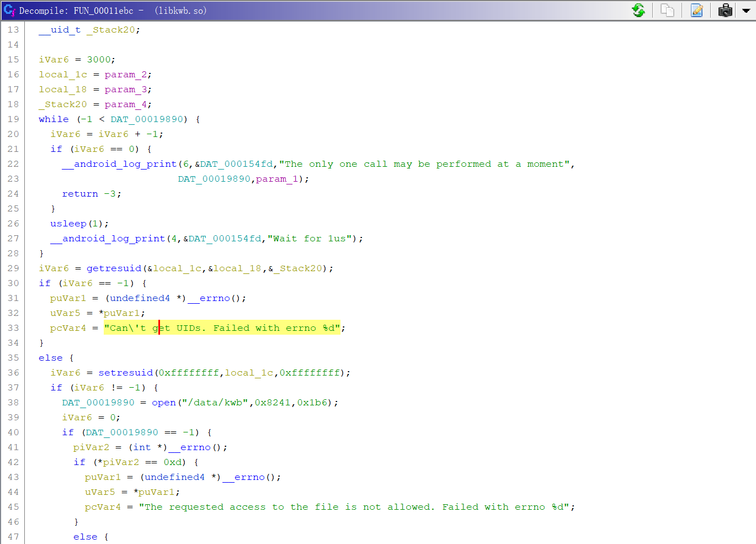Click the highlighted "Can't get UIDs" string
The width and height of the screenshot is (756, 544).
click(x=222, y=328)
